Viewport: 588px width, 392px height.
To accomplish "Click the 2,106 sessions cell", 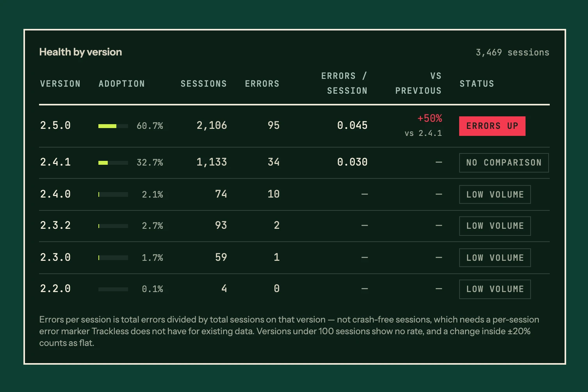I will point(212,125).
